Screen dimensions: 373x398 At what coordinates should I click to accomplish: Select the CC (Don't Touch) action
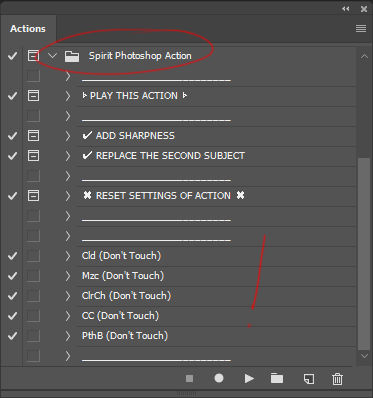pyautogui.click(x=217, y=316)
